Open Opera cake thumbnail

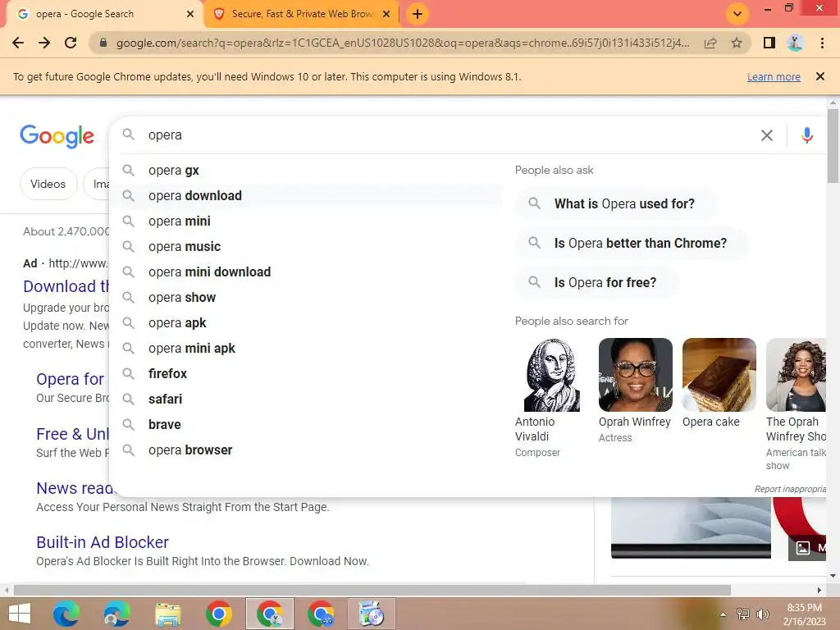(719, 375)
